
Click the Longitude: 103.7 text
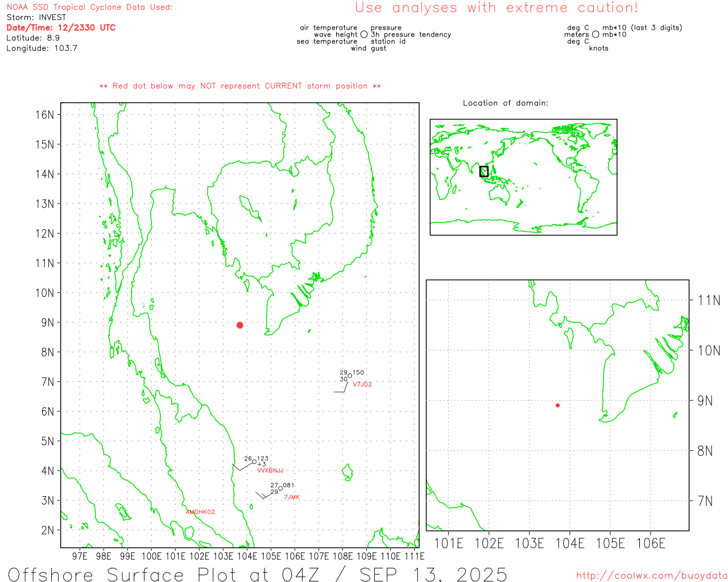[x=42, y=48]
